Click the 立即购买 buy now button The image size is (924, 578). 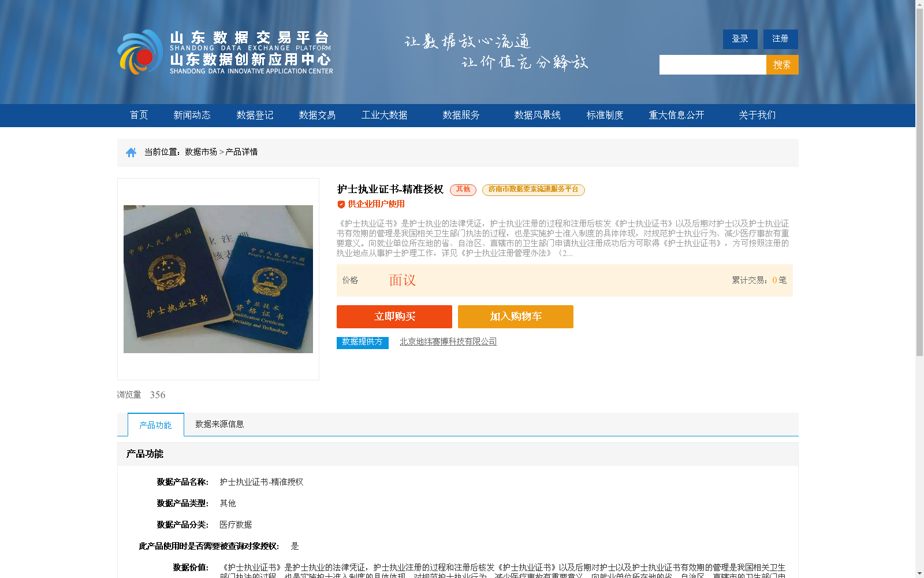pos(394,317)
